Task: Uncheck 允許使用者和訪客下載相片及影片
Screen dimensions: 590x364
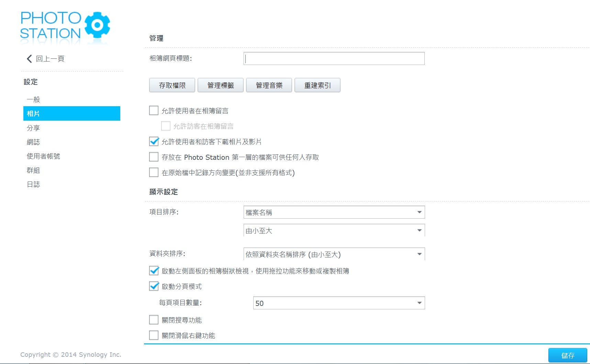Action: (154, 141)
